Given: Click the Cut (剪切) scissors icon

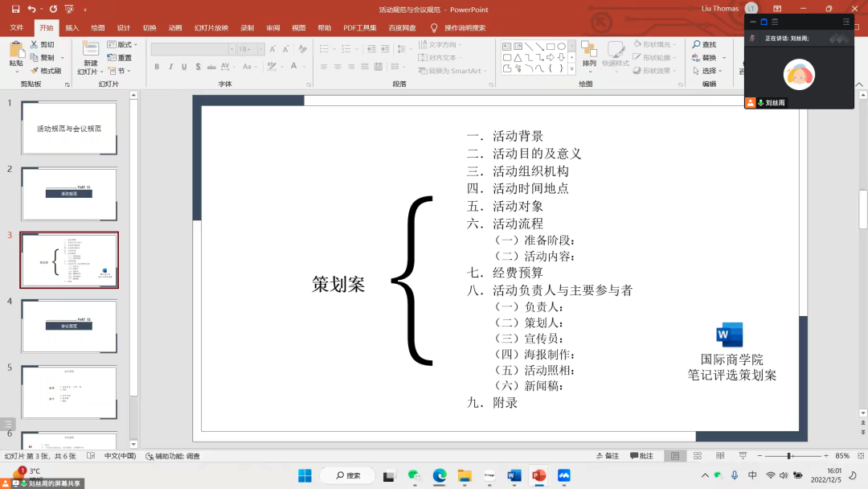Looking at the screenshot, I should 35,45.
